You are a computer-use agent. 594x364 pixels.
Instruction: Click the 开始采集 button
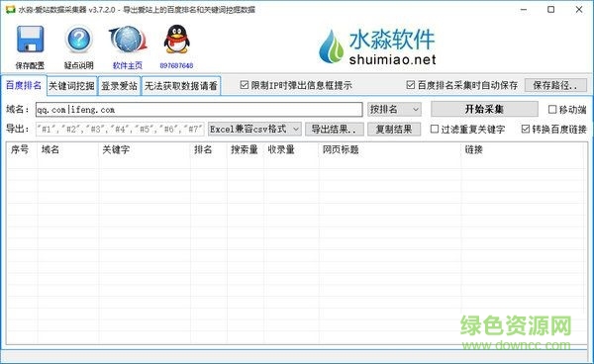click(x=484, y=109)
